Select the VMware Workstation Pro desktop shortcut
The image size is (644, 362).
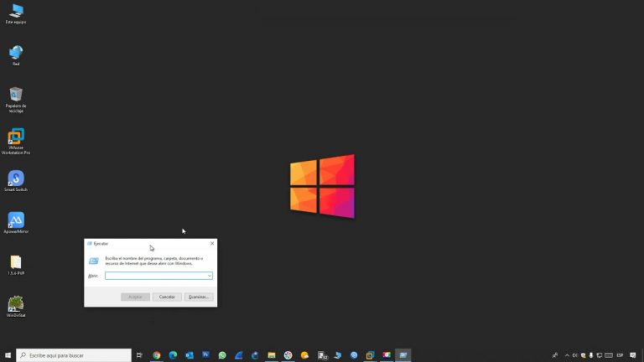pyautogui.click(x=16, y=141)
